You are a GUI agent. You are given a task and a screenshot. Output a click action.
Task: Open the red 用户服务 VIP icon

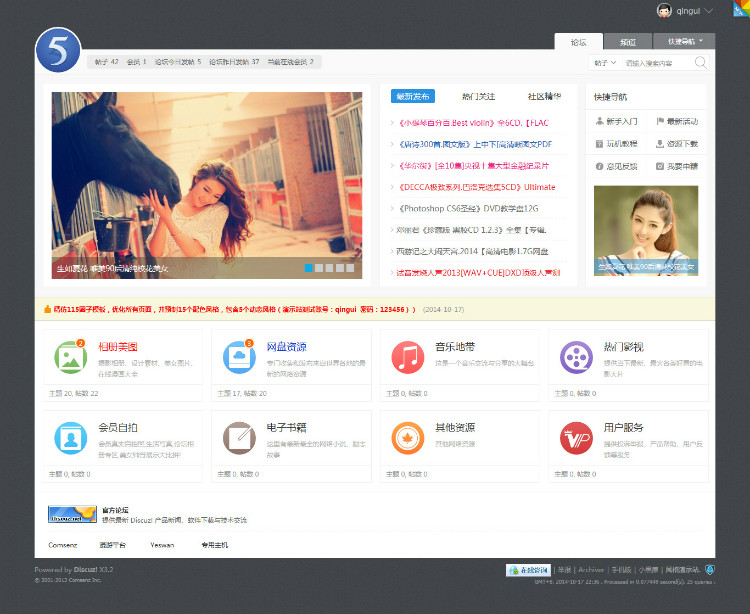click(576, 438)
